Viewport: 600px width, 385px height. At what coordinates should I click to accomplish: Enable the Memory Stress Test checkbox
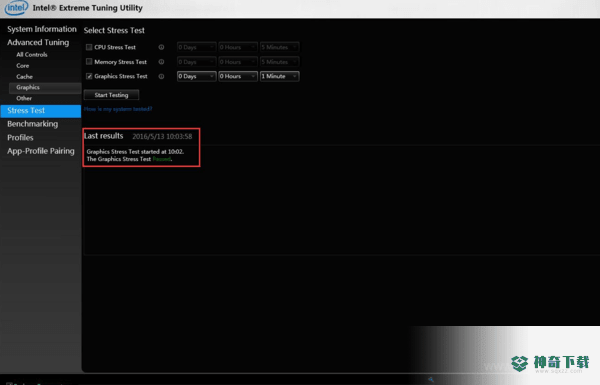[89, 61]
